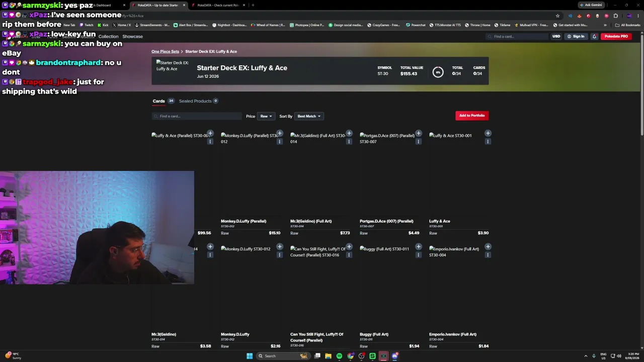Add Portgas.D.Ace (007) (Parallel) with plus icon
The height and width of the screenshot is (362, 644).
click(419, 133)
